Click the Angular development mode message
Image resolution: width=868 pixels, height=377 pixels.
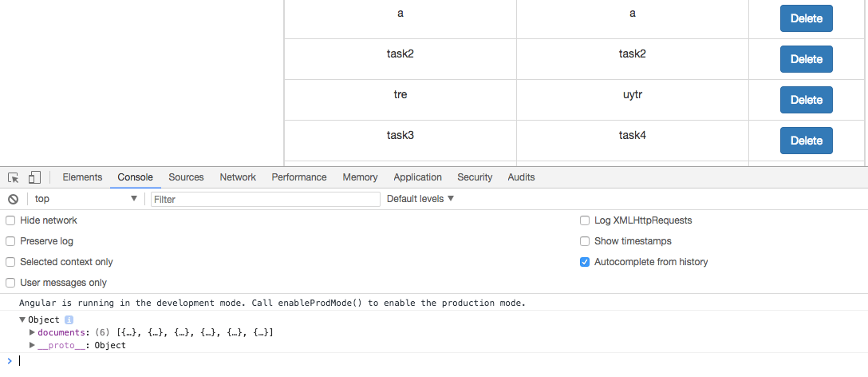point(272,304)
